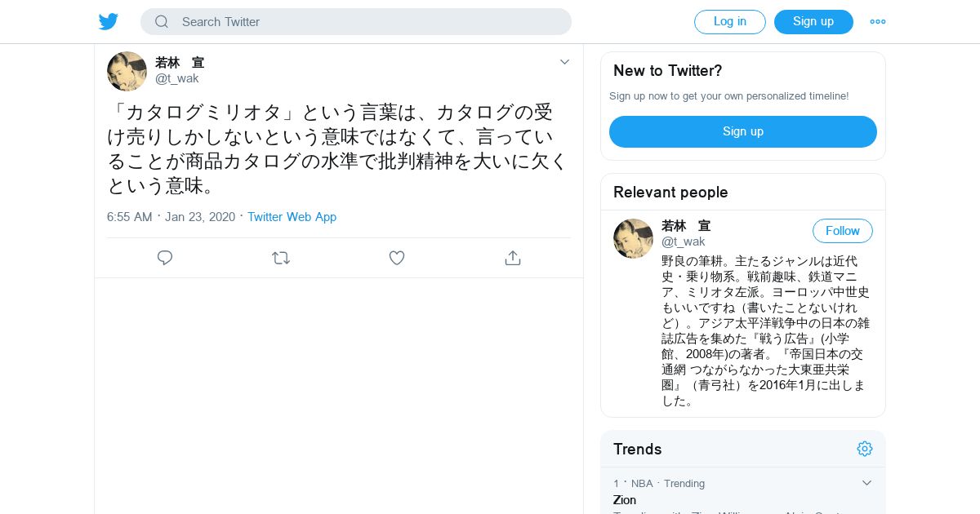Open avatar in Relevant people panel
Screen dimensions: 980x514
coord(633,238)
